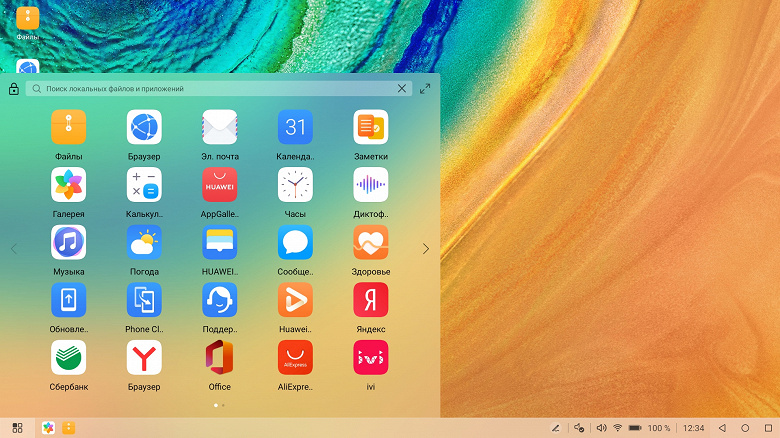Image resolution: width=780 pixels, height=438 pixels.
Task: Click the back triangle navigation button
Action: coord(722,428)
